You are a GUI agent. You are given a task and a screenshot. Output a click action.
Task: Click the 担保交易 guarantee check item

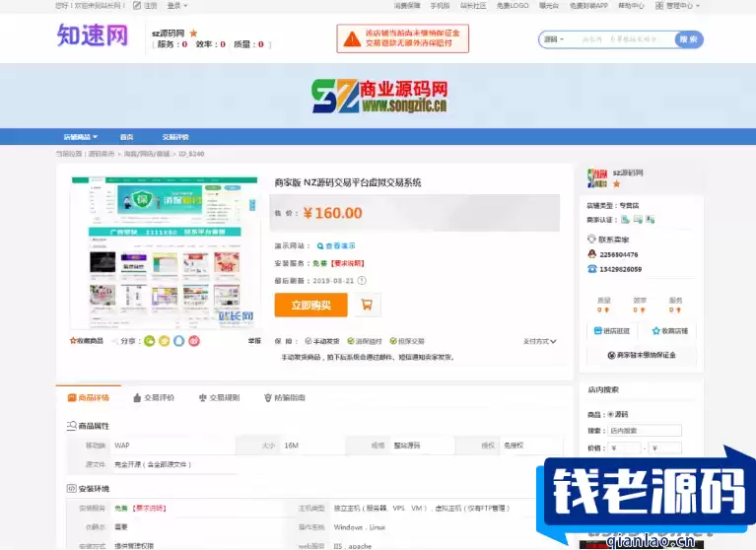point(407,341)
